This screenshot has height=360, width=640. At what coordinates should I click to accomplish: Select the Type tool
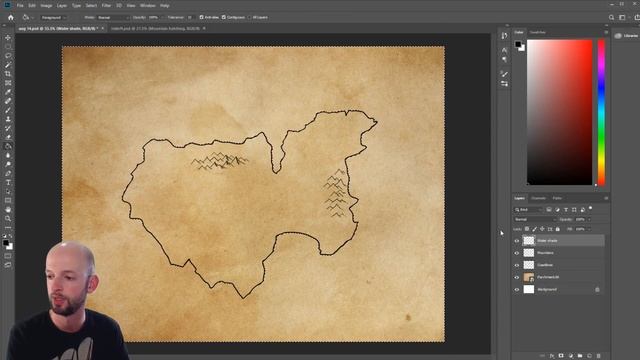coord(8,182)
